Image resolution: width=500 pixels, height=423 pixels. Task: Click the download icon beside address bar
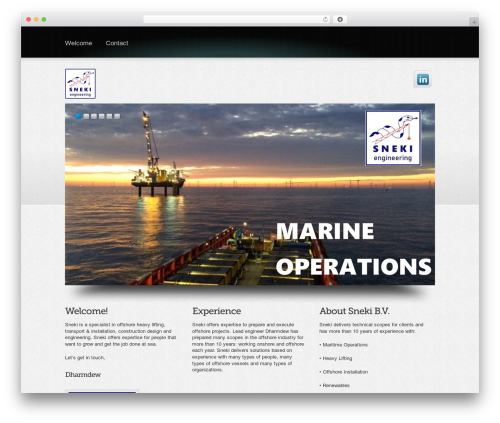click(x=340, y=19)
